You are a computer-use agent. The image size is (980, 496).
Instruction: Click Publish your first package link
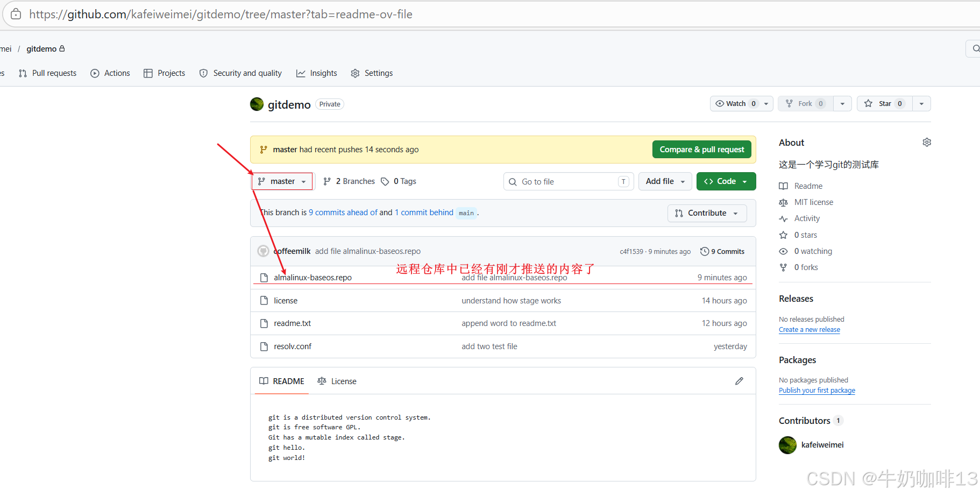tap(817, 391)
